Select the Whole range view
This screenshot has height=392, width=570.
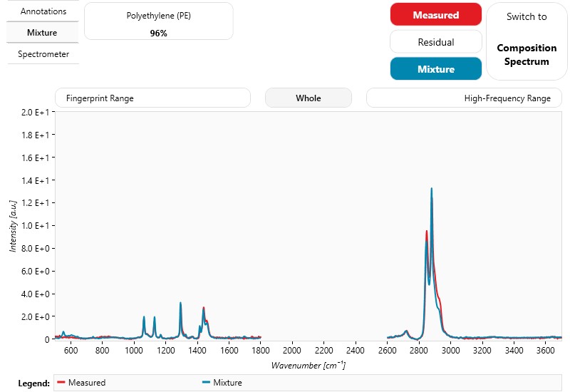[308, 98]
